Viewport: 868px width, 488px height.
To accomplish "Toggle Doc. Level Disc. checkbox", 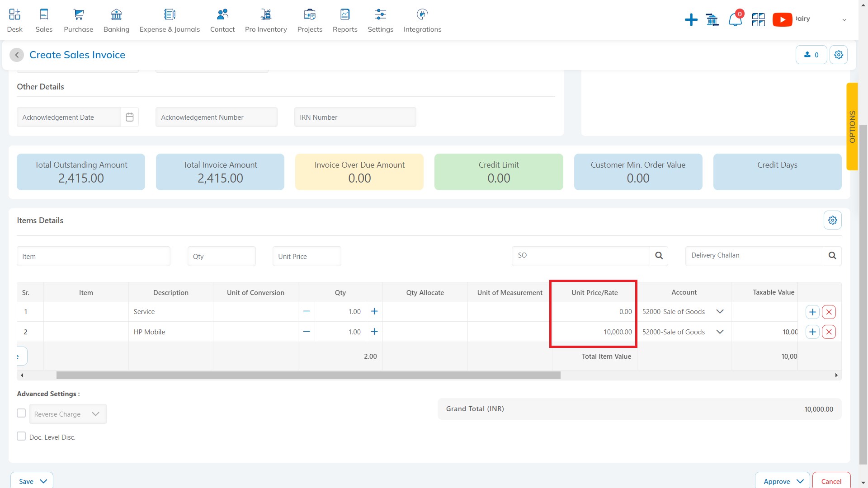I will coord(21,436).
